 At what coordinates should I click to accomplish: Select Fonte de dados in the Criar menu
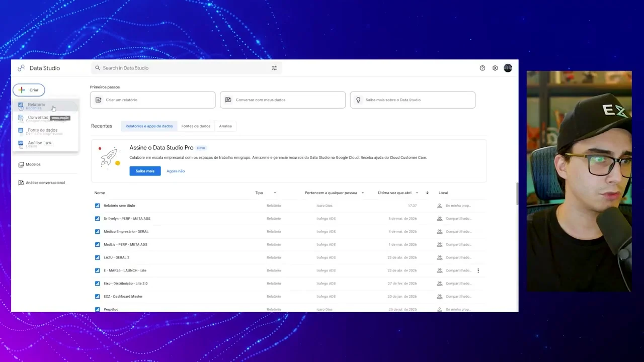(x=46, y=130)
